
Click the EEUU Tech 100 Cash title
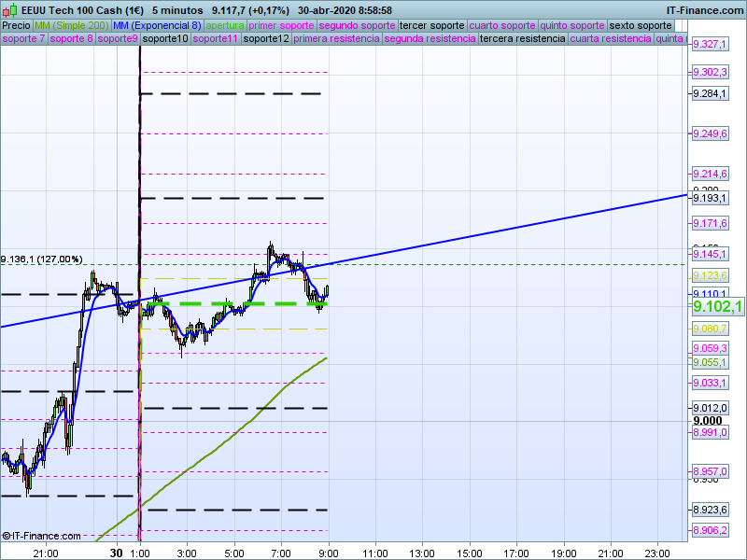82,10
